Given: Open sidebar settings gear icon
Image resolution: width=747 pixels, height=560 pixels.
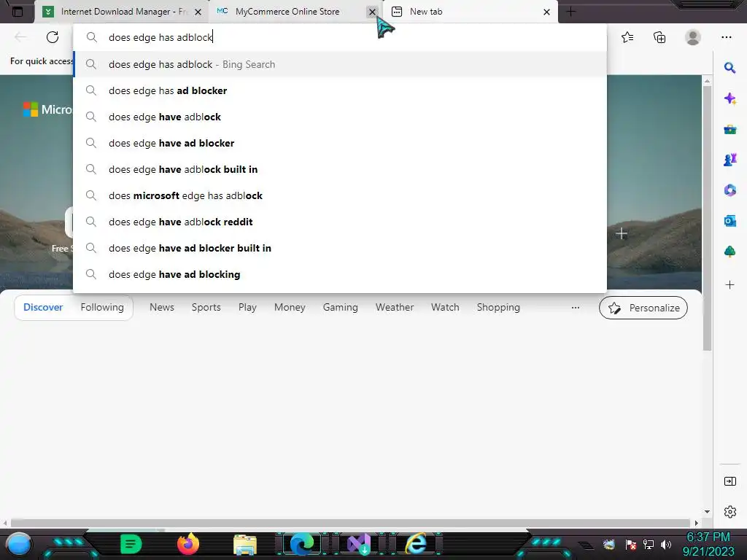Looking at the screenshot, I should coord(729,512).
